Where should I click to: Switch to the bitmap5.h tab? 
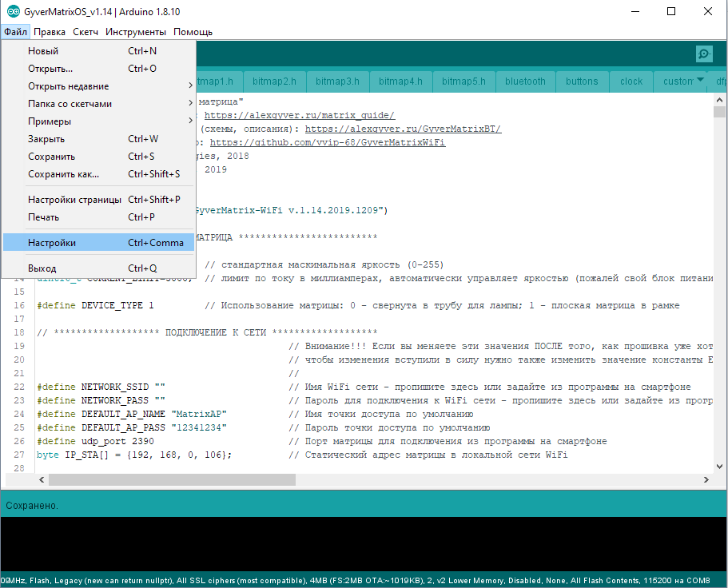[x=463, y=81]
